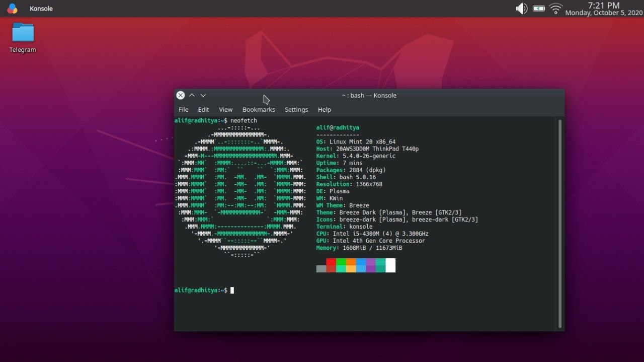Click the "WM: KWin" line
Screen dimensions: 644x362
(x=330, y=198)
